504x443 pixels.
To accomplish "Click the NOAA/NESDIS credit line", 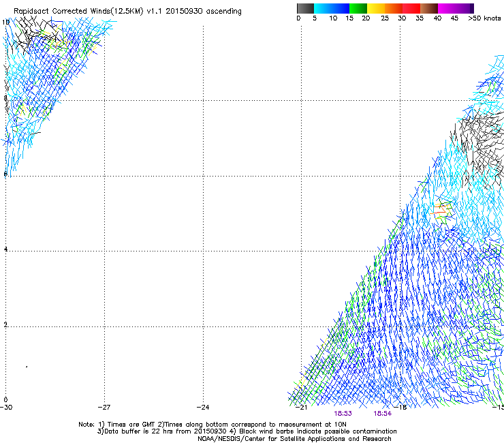I will [294, 439].
